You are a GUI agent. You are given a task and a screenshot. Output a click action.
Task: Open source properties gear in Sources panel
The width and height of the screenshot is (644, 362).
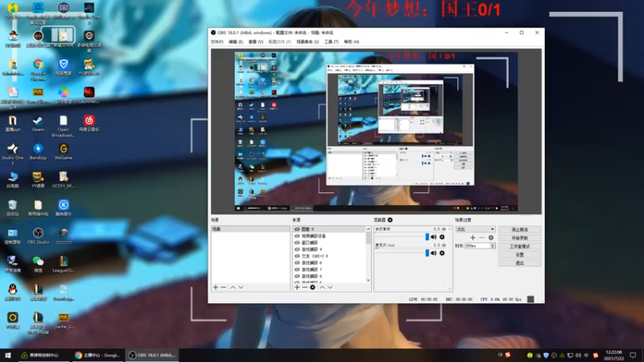coord(312,287)
